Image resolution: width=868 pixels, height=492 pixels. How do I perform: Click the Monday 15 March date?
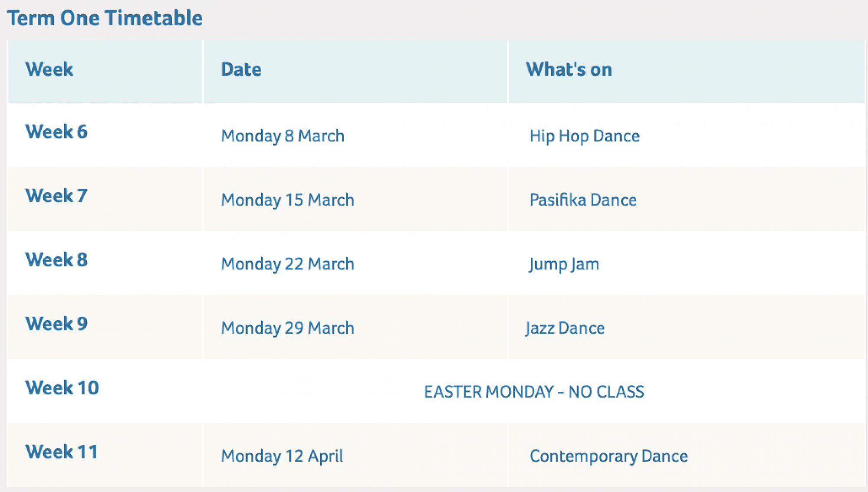tap(288, 200)
